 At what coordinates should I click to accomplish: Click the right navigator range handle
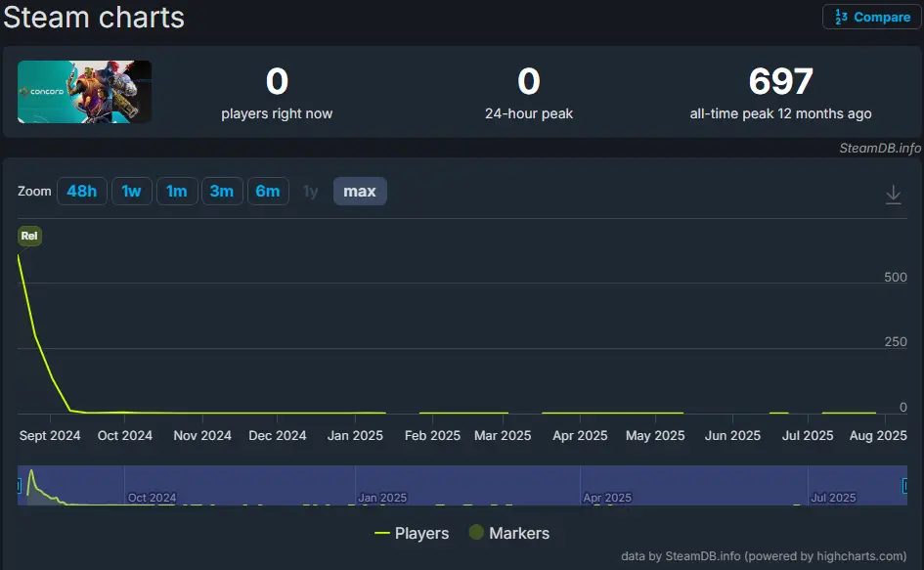(904, 486)
